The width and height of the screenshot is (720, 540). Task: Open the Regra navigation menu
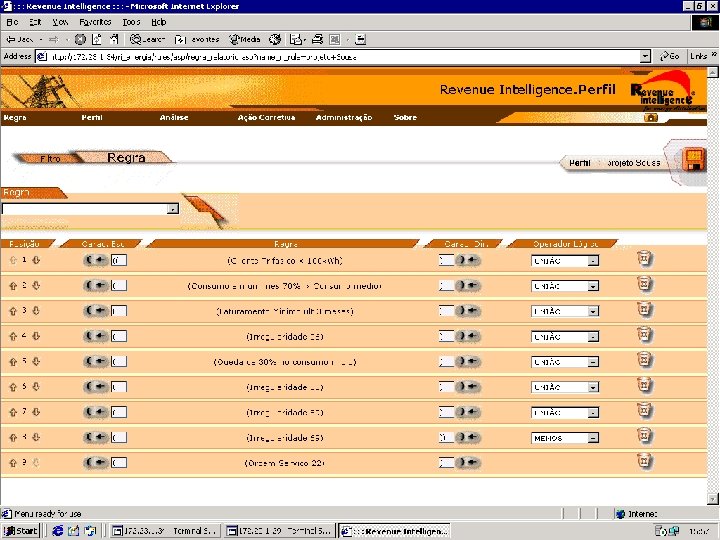15,118
